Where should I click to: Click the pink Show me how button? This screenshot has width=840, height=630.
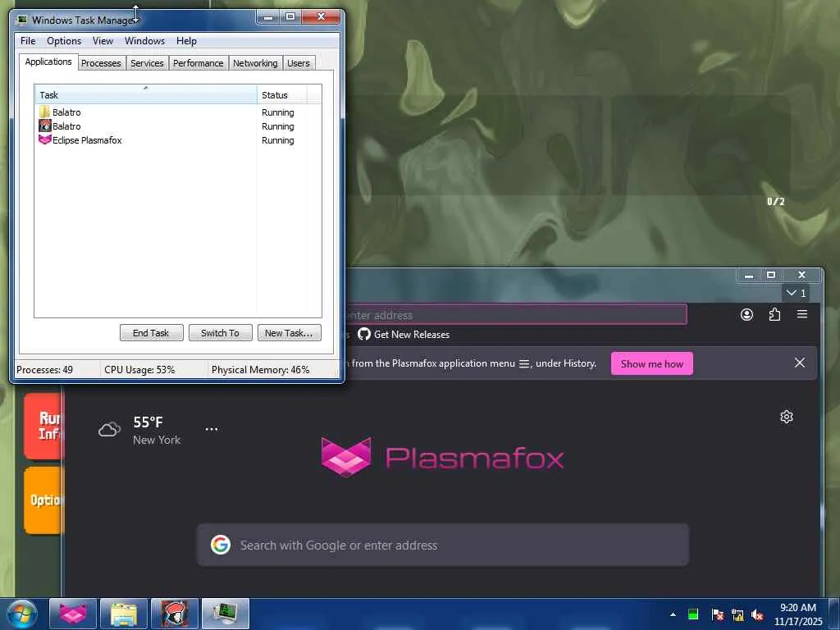click(x=652, y=363)
